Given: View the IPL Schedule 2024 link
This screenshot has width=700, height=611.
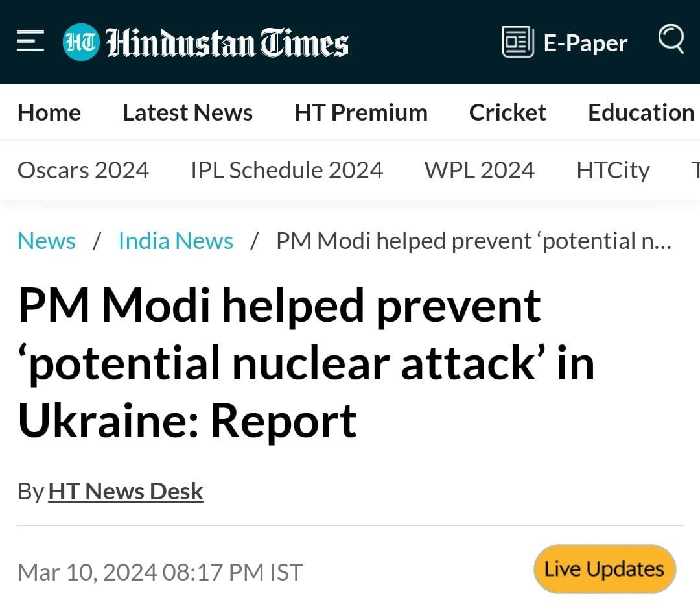Looking at the screenshot, I should point(286,170).
